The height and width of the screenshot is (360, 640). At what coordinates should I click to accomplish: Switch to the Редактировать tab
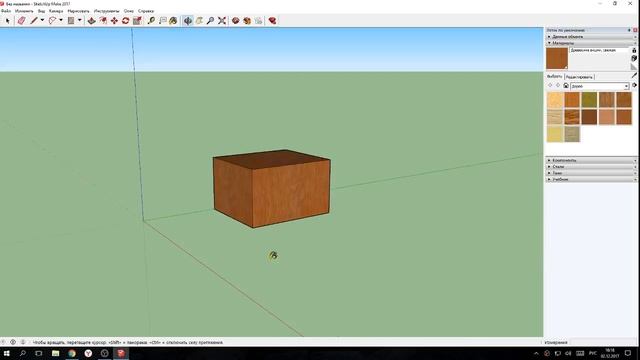(x=579, y=77)
